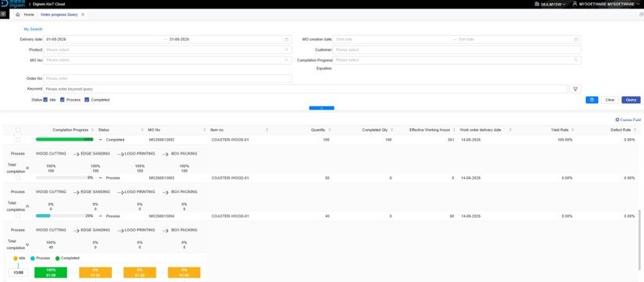Screen dimensions: 644x282
Task: Expand Total completion chevron for MO260813002
Action: pos(27,168)
